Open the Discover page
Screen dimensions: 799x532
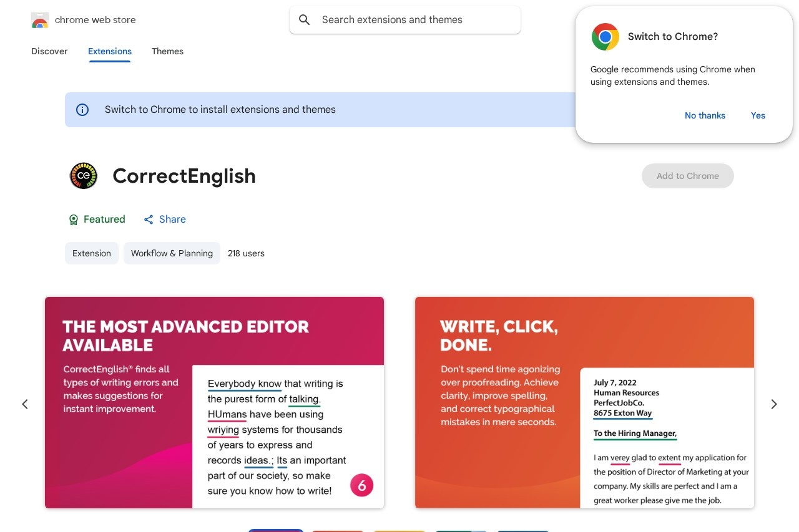49,51
